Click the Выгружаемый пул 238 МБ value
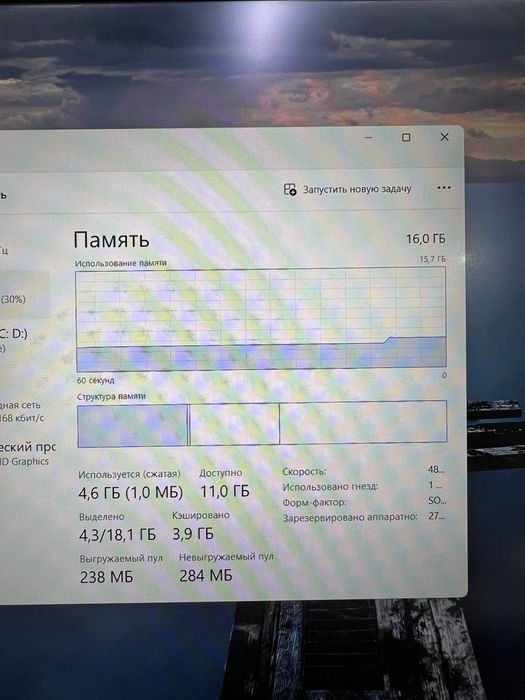The image size is (525, 700). pyautogui.click(x=107, y=577)
